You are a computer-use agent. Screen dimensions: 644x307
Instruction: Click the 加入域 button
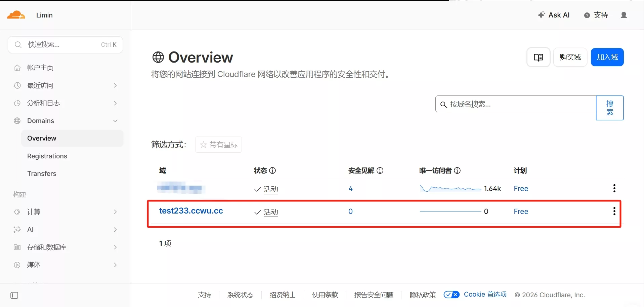point(607,57)
